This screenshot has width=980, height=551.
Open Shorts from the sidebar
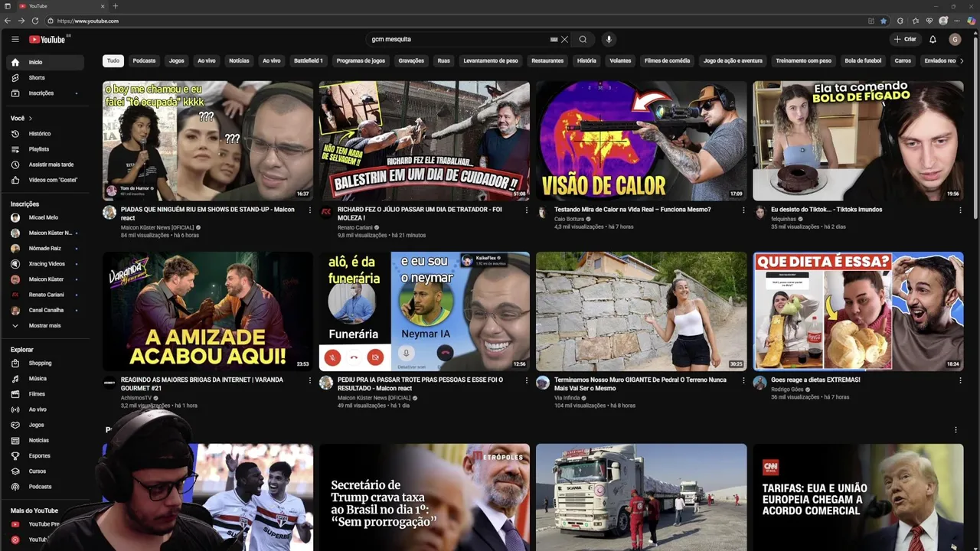point(45,77)
